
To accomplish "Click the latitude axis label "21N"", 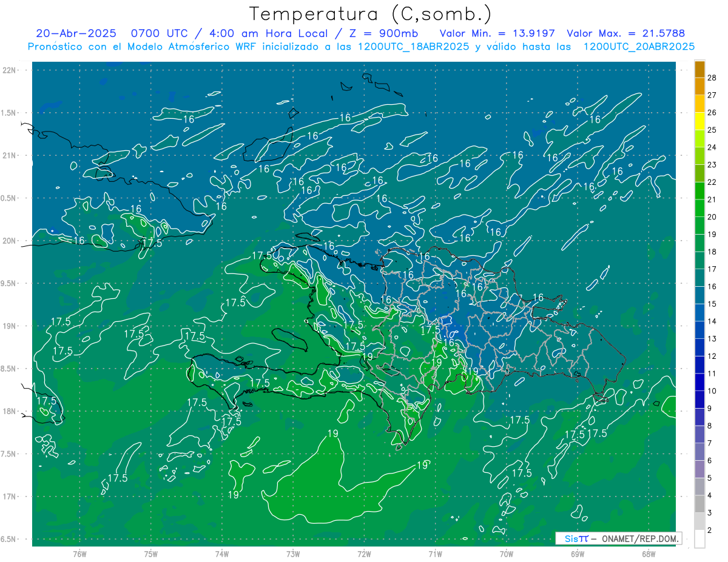I will click(x=9, y=155).
